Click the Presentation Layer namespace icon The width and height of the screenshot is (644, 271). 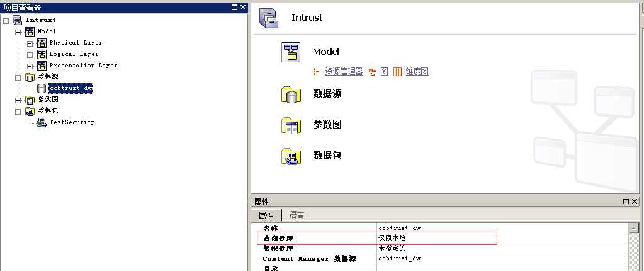click(x=42, y=66)
